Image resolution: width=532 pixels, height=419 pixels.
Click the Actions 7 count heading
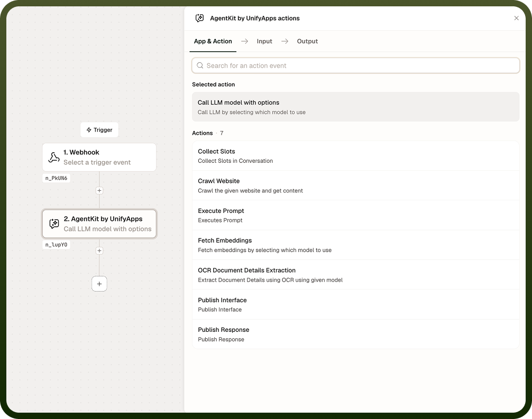pos(208,133)
